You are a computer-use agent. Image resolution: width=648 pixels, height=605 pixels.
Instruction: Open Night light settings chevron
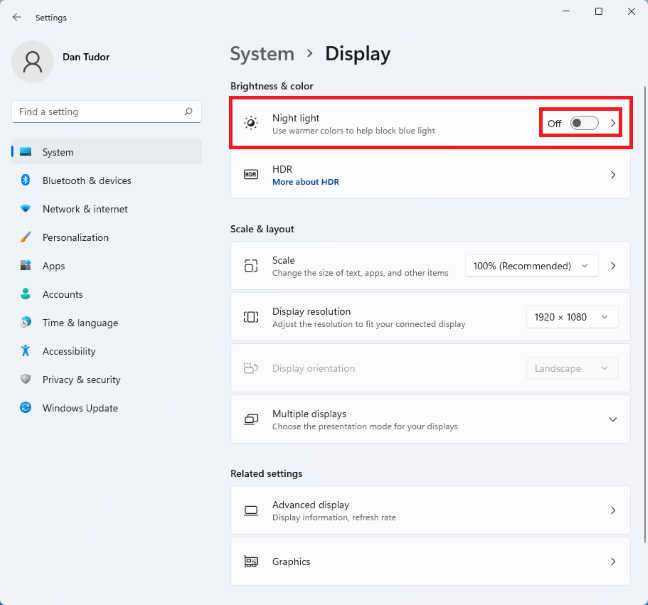613,123
